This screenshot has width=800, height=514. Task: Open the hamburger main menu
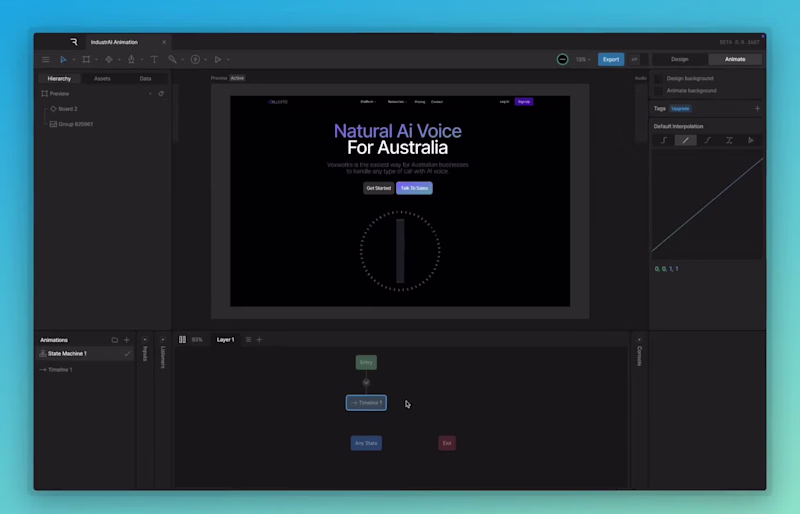pyautogui.click(x=45, y=60)
